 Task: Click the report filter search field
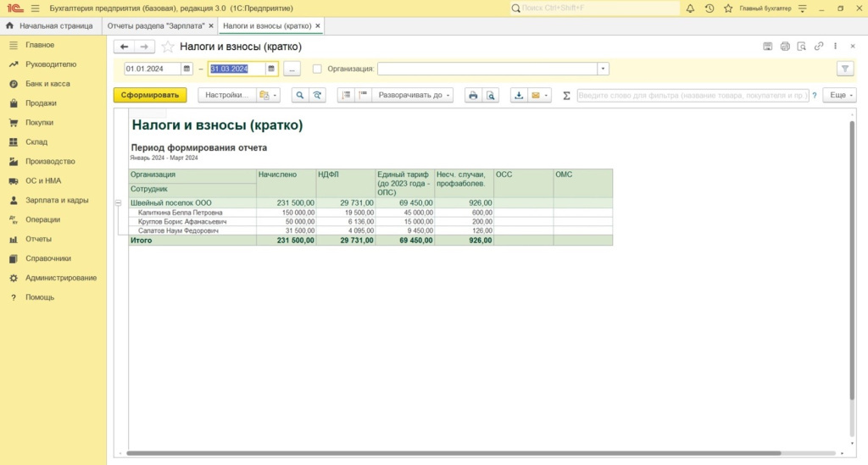[692, 96]
